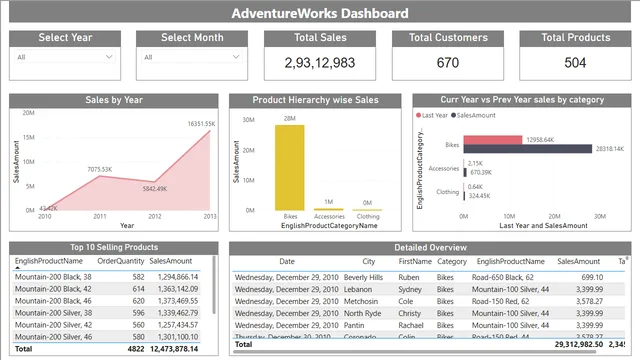Click the Sydney first name cell
Screen dimensions: 640x360
coord(410,289)
